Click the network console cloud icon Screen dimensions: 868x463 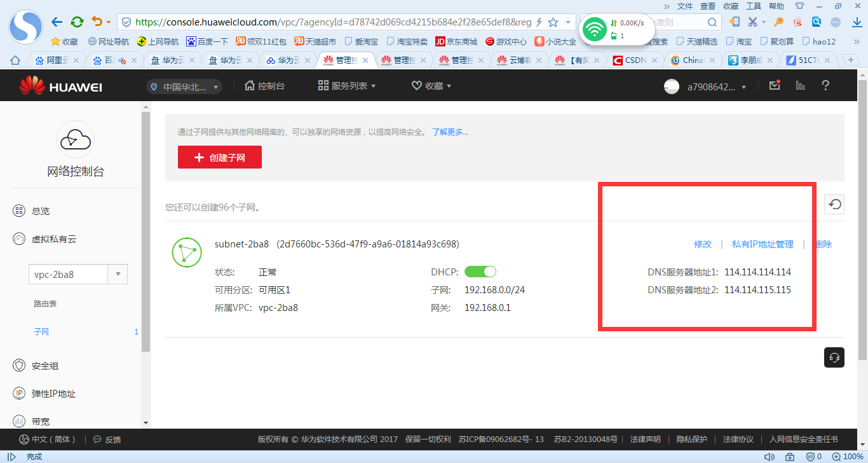[76, 139]
